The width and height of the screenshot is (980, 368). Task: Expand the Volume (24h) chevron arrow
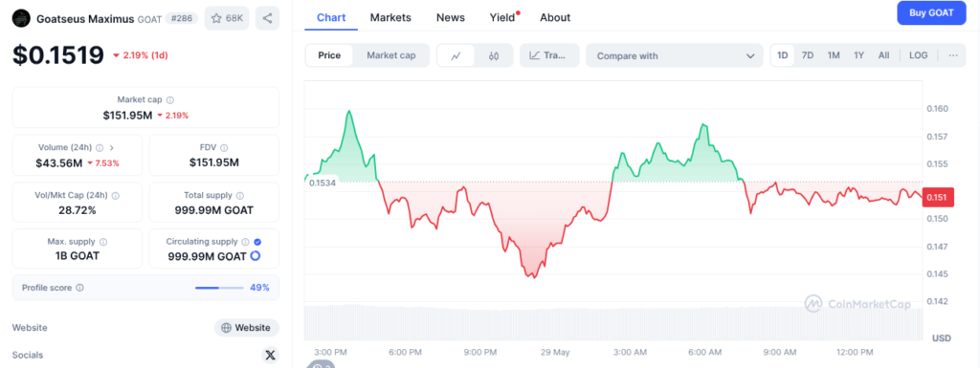[x=112, y=148]
